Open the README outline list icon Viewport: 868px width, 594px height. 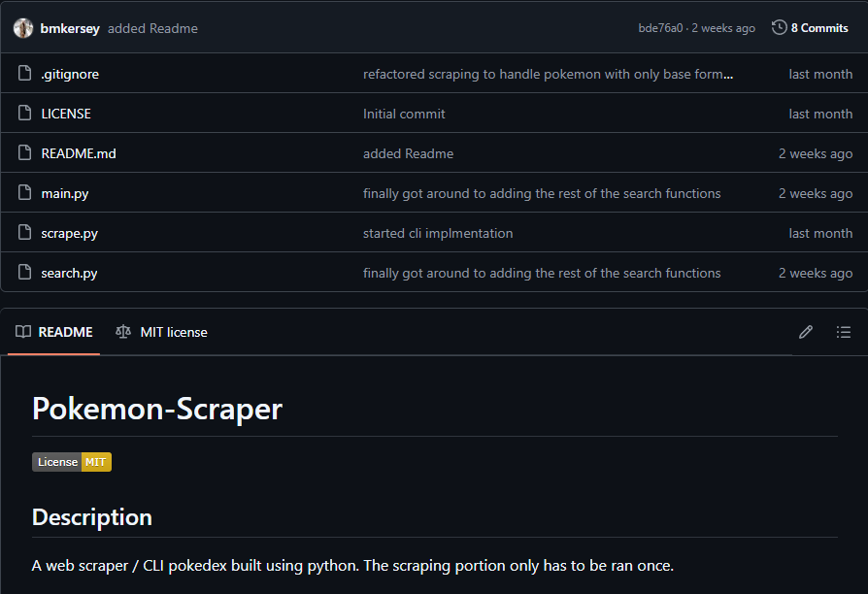tap(843, 332)
